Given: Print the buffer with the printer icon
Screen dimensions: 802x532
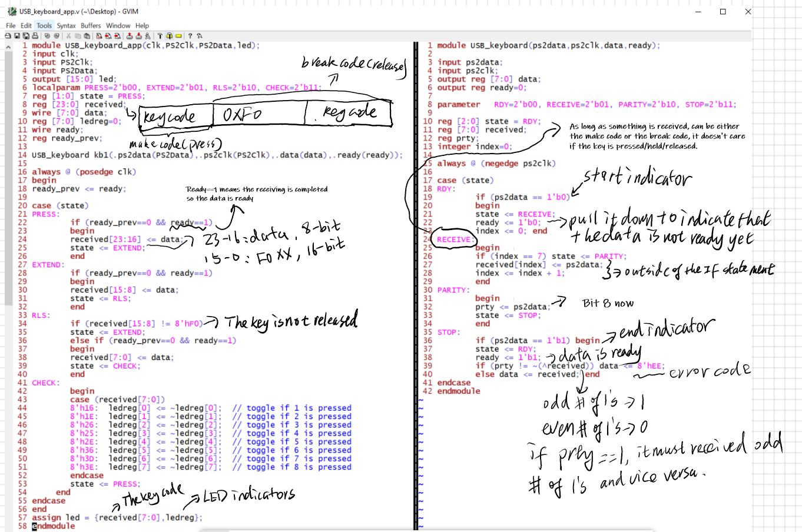Looking at the screenshot, I should click(x=35, y=36).
